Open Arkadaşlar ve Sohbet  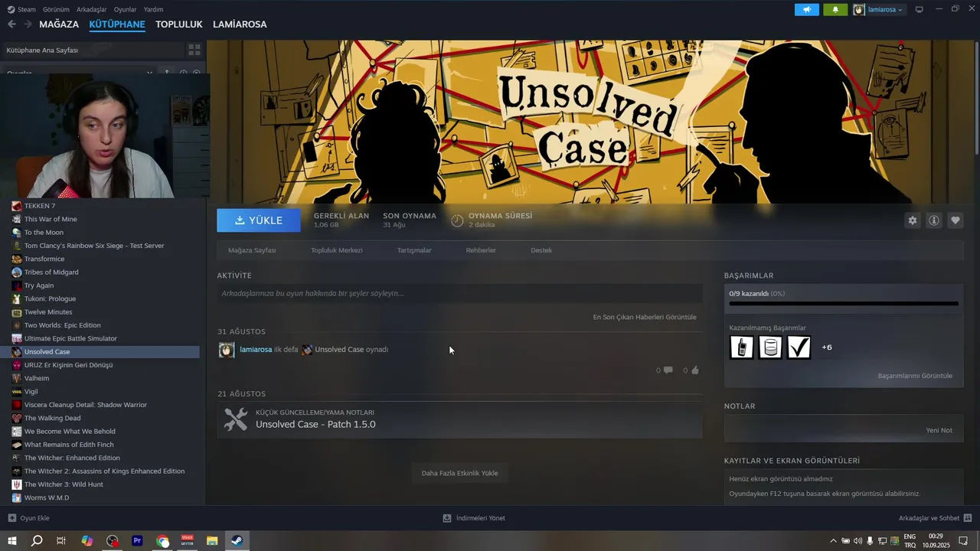pos(936,518)
